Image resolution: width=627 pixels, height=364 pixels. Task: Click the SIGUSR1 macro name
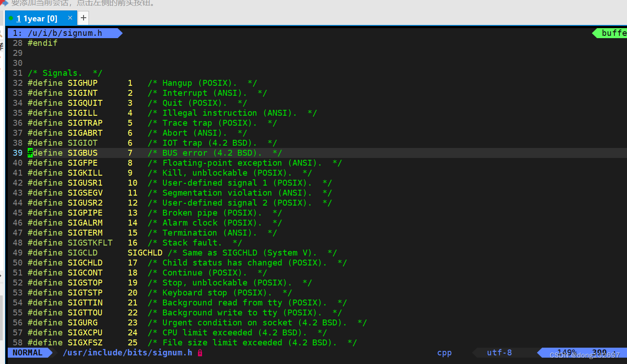click(85, 183)
